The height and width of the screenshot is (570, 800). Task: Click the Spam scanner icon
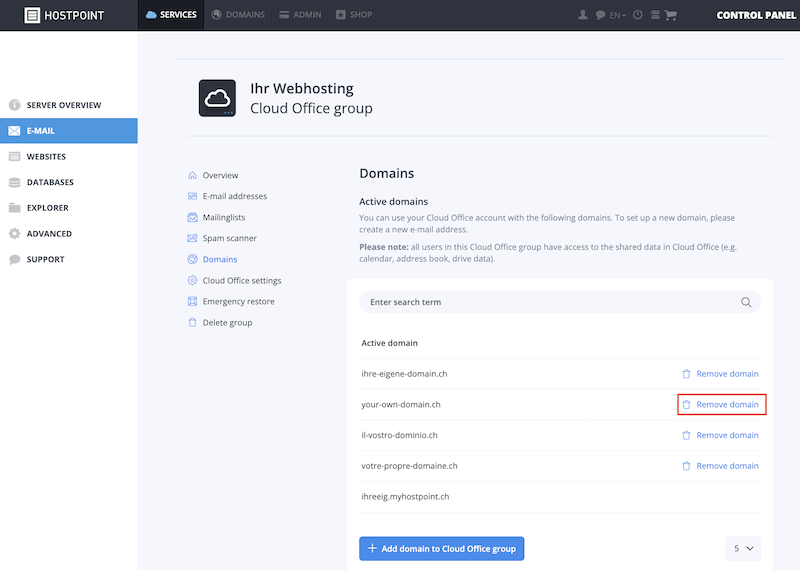click(x=192, y=238)
